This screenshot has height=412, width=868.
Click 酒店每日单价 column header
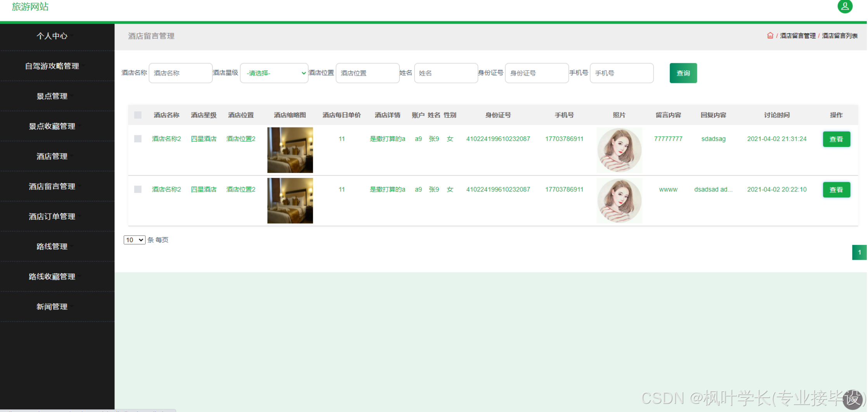(x=341, y=115)
